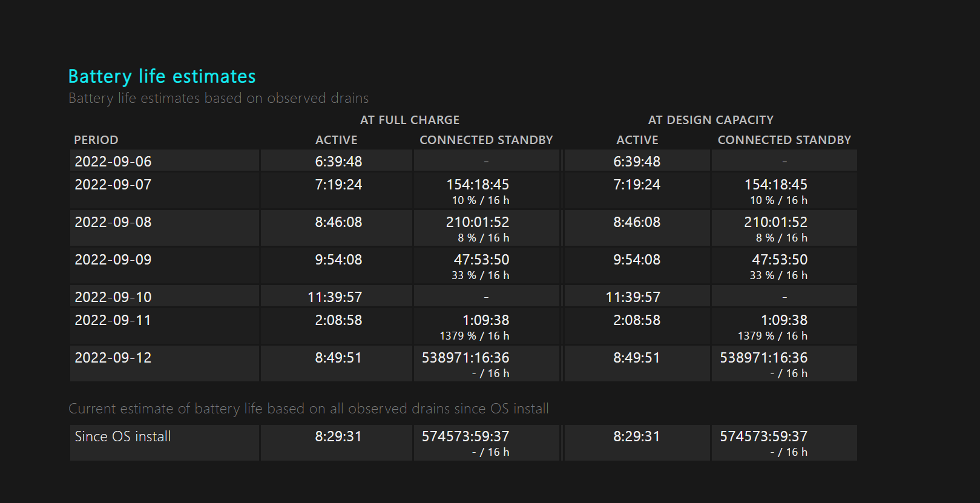Click design-capacity active '6:39:48' for 2022-09-06
Viewport: 980px width, 503px height.
click(637, 162)
